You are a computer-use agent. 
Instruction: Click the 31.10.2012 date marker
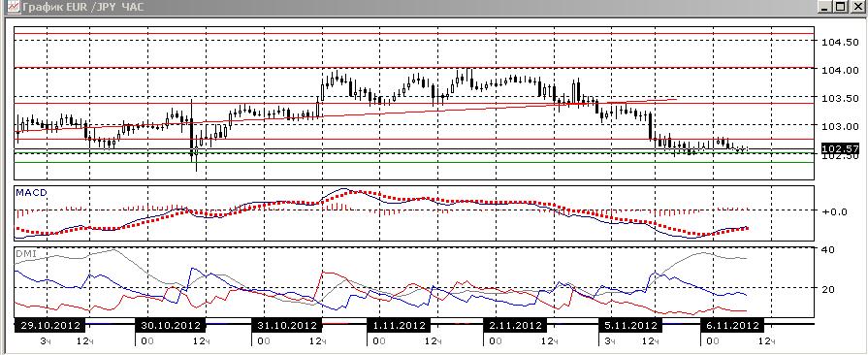[286, 325]
